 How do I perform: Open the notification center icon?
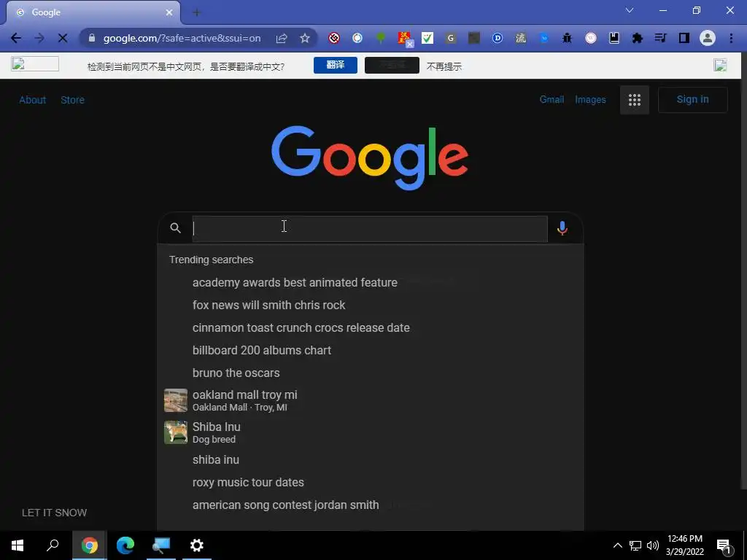pos(724,546)
